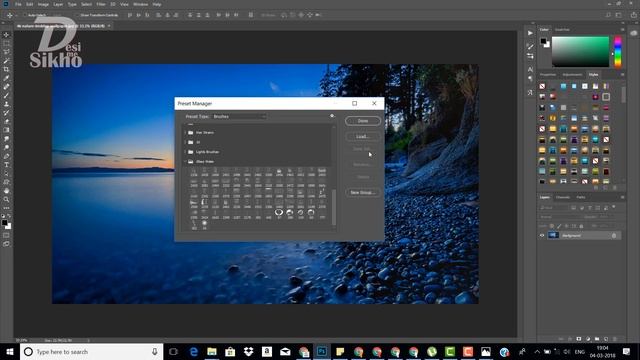The image size is (640, 360).
Task: Select the Gradient tool
Action: (x=6, y=130)
